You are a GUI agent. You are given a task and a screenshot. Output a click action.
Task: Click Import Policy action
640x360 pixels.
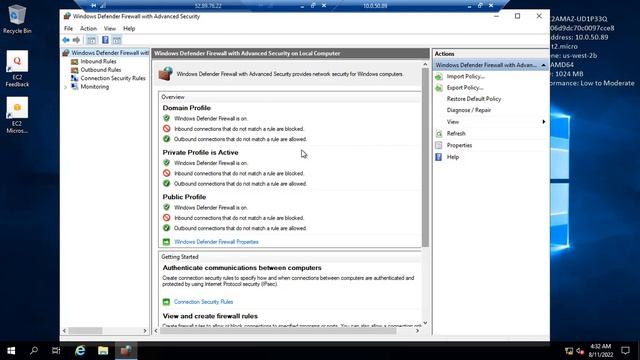[465, 76]
